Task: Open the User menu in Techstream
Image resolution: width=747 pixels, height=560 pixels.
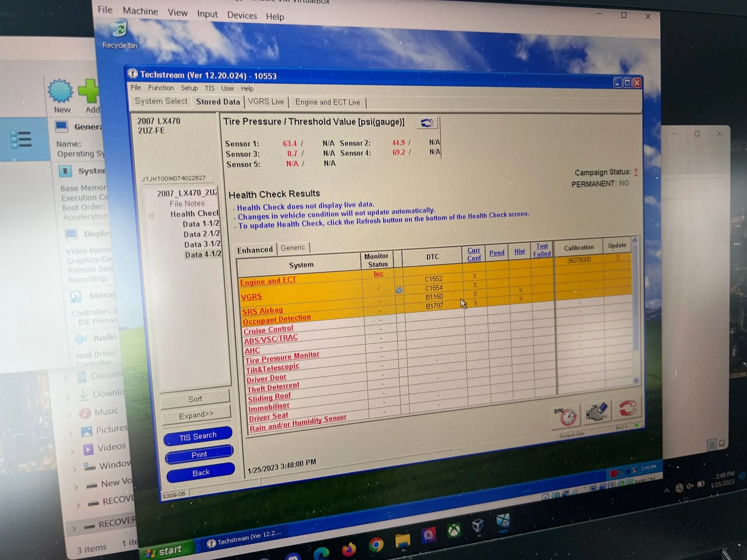Action: [228, 88]
